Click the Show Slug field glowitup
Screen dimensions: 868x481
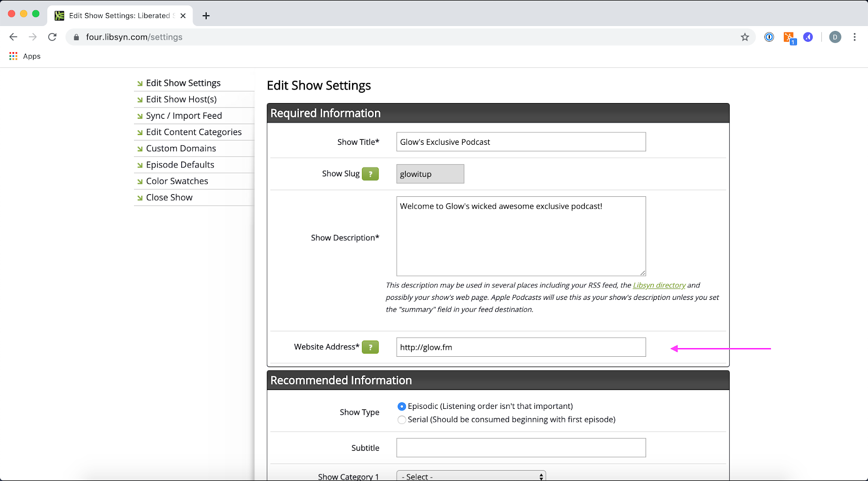coord(430,174)
